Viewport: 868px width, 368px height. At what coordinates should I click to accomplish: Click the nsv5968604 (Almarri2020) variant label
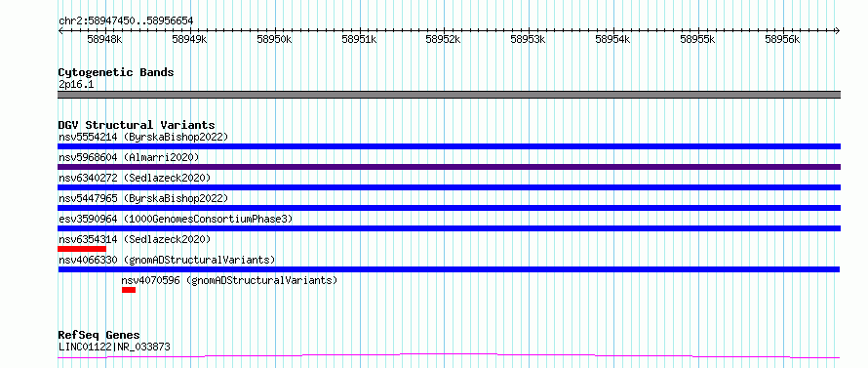coord(129,157)
